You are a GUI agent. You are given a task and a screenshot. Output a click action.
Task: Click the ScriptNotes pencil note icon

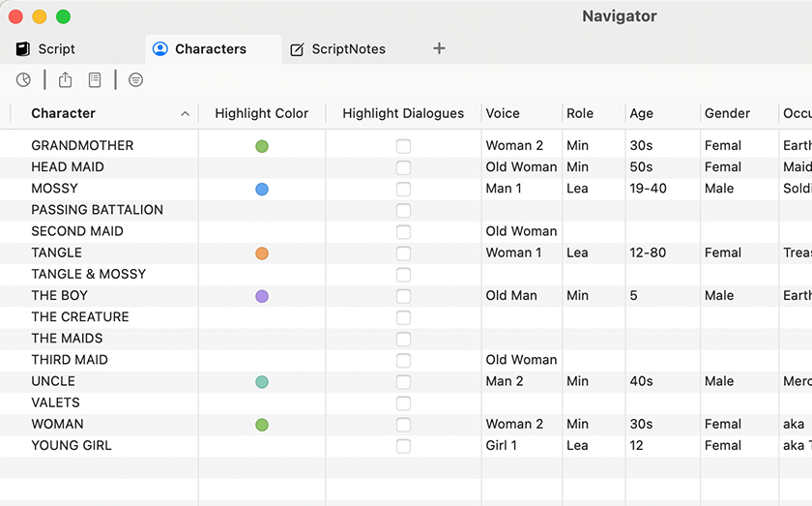pyautogui.click(x=297, y=49)
